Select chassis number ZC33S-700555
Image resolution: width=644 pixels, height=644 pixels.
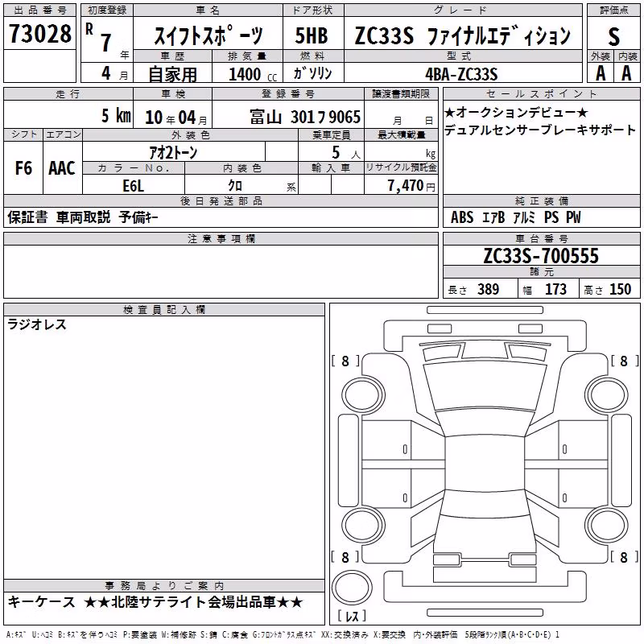pyautogui.click(x=541, y=255)
